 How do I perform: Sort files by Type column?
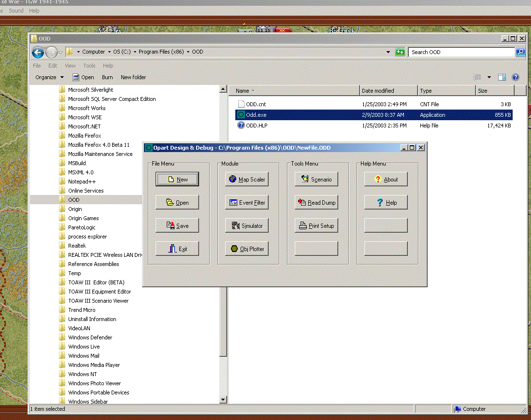coord(446,91)
